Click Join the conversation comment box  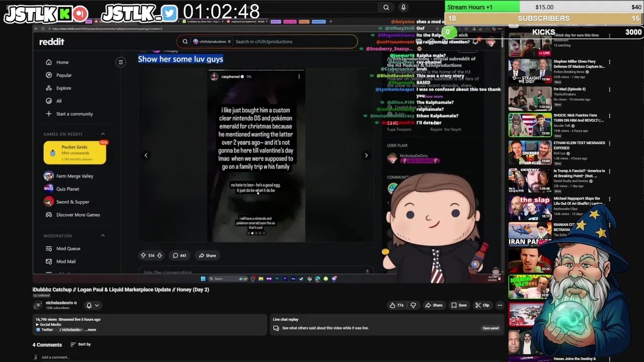coord(255,272)
